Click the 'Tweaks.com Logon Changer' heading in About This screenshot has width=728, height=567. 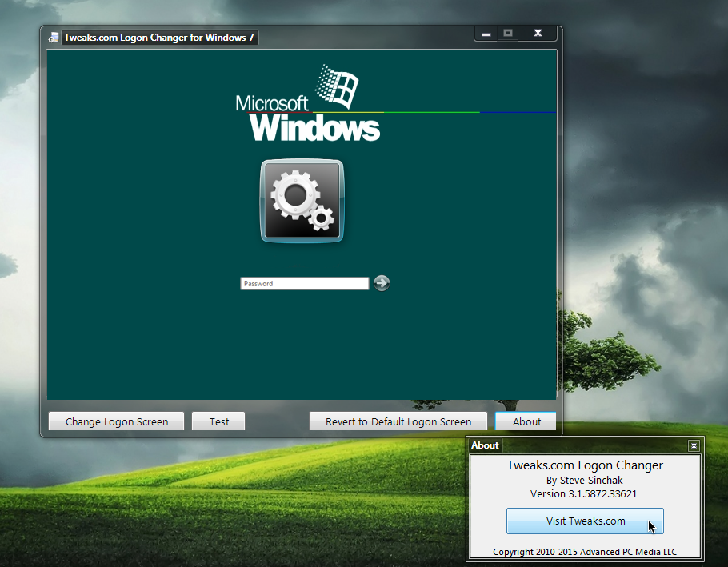[x=585, y=465]
